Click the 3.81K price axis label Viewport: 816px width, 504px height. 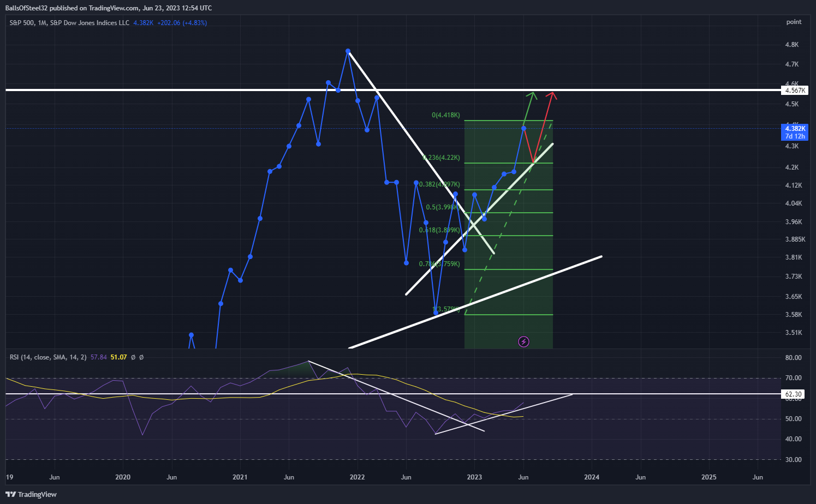(x=794, y=257)
